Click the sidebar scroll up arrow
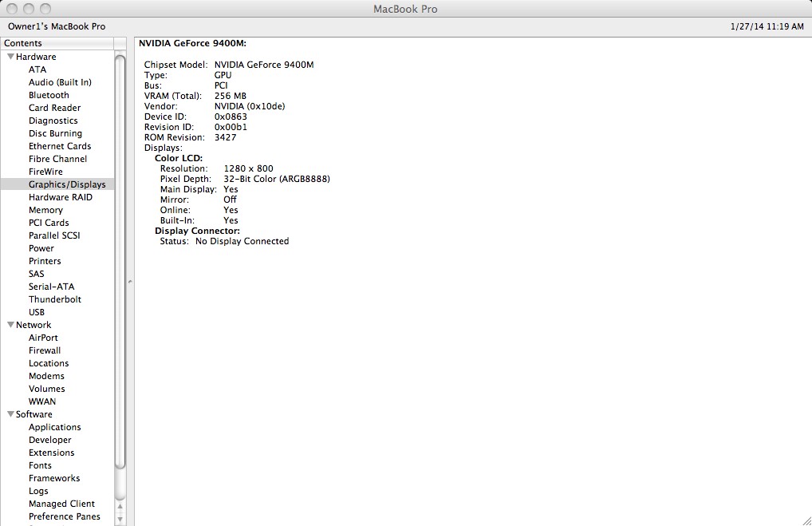This screenshot has width=812, height=526. pyautogui.click(x=120, y=506)
